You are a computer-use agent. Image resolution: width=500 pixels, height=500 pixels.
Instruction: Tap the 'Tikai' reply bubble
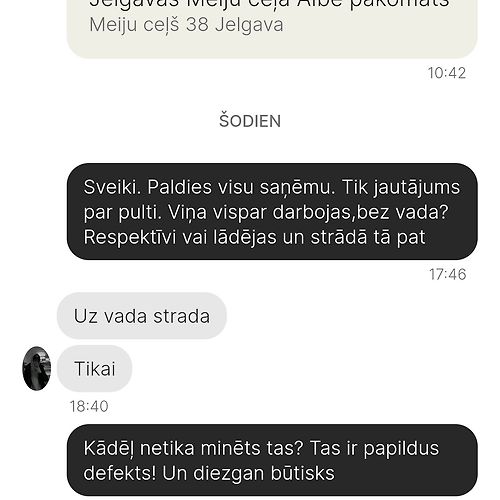(95, 369)
